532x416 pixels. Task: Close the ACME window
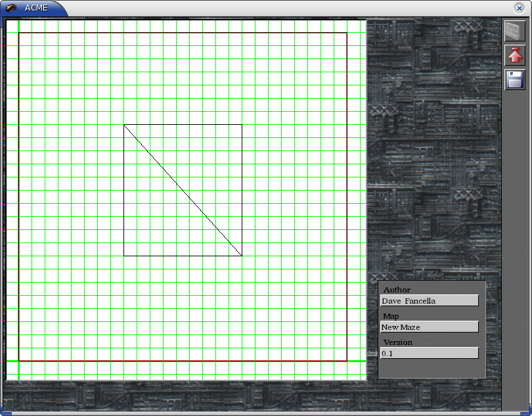tap(519, 8)
